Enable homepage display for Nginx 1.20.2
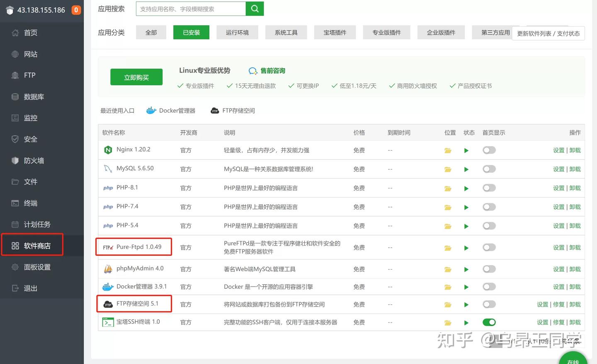This screenshot has width=597, height=364. [x=489, y=150]
